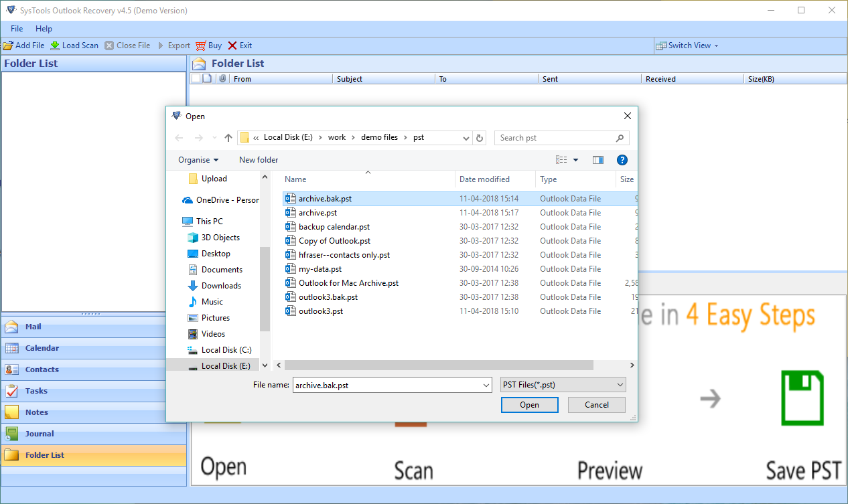Image resolution: width=848 pixels, height=504 pixels.
Task: Select the backup calendar.pst file
Action: 459,227
